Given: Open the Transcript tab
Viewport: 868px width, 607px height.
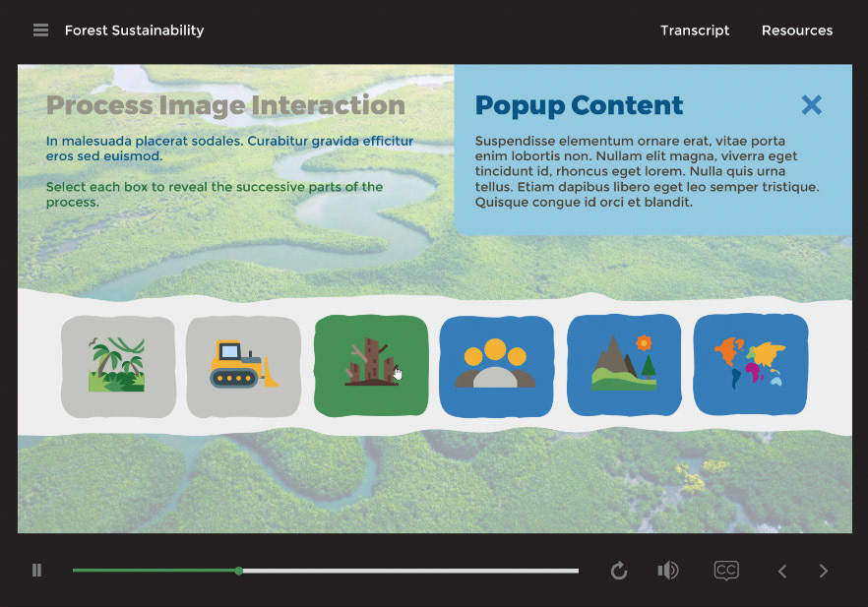Looking at the screenshot, I should 695,30.
